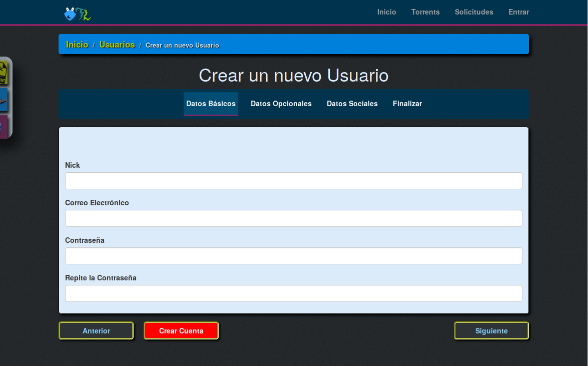Open the blue sidebar panel icon
588x366 pixels.
pos(4,100)
